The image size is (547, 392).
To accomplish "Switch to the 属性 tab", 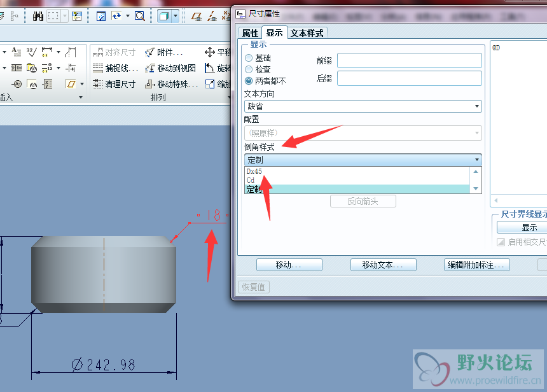I will pyautogui.click(x=250, y=33).
